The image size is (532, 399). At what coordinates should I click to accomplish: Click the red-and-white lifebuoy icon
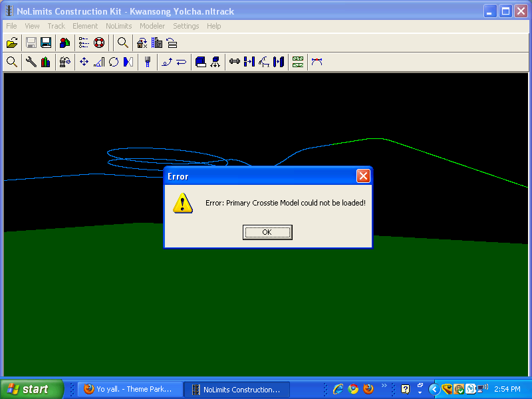(x=98, y=43)
